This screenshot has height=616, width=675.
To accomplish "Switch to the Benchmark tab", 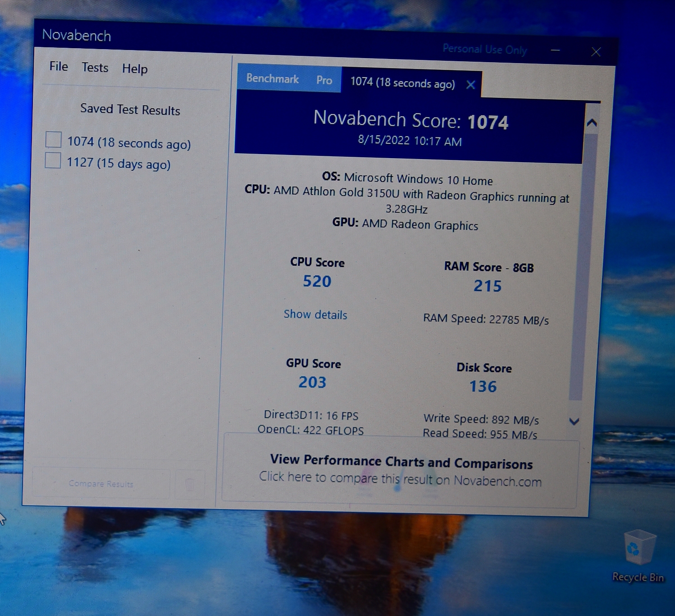I will pos(272,78).
